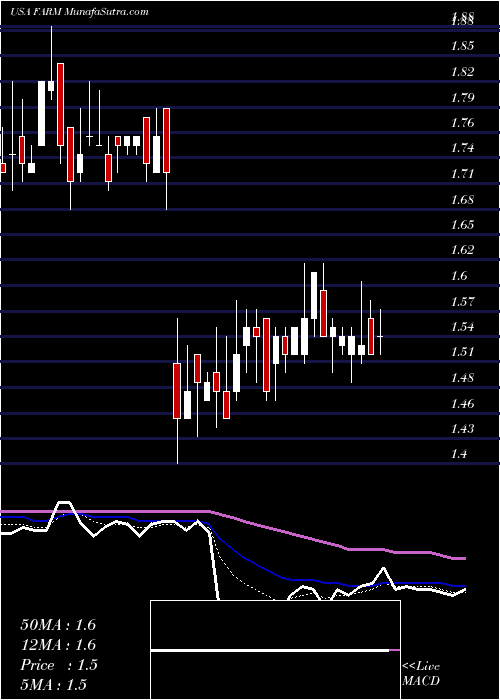
Task: Click the 1.46 price axis label
Action: (462, 404)
